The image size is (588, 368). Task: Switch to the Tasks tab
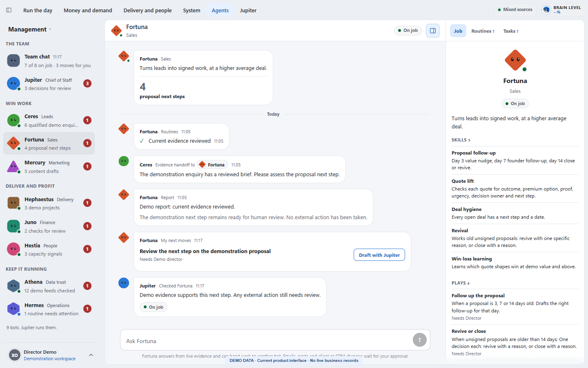pos(511,31)
